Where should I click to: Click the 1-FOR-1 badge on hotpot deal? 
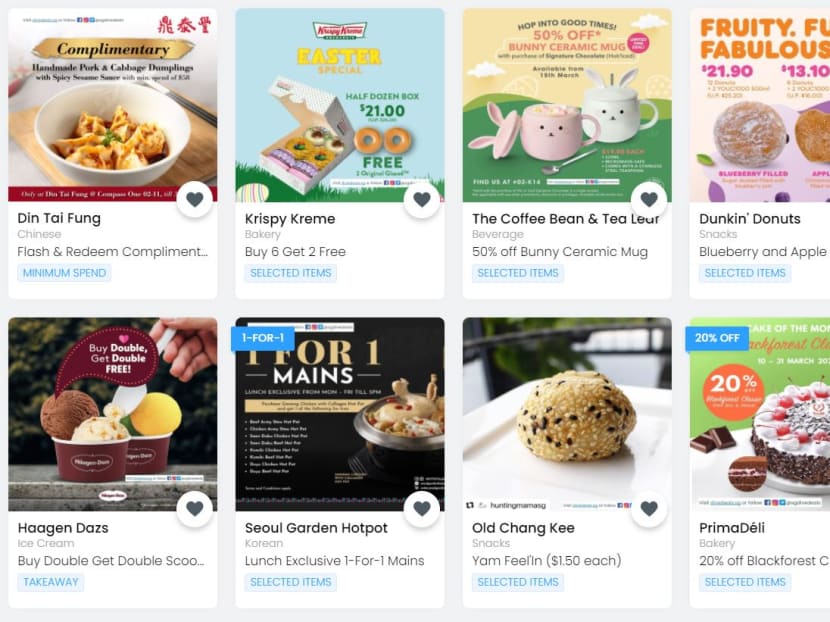[x=263, y=338]
